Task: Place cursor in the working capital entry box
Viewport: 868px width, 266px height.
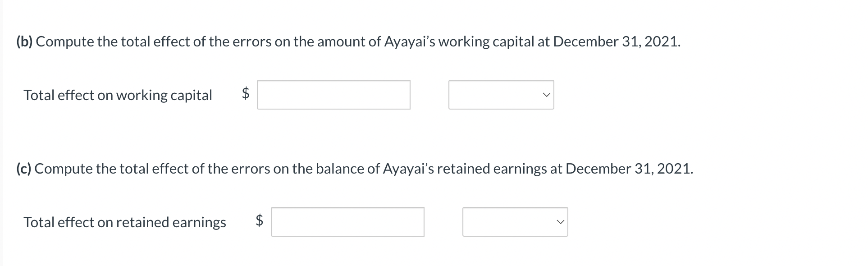Action: point(333,95)
